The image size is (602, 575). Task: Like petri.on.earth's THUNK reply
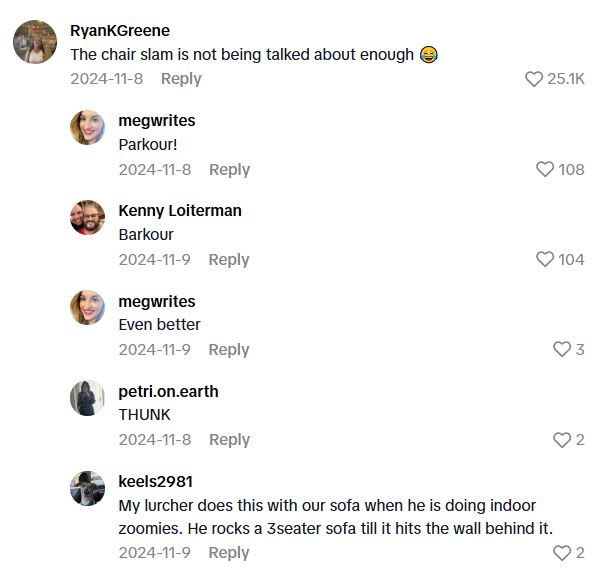[561, 440]
